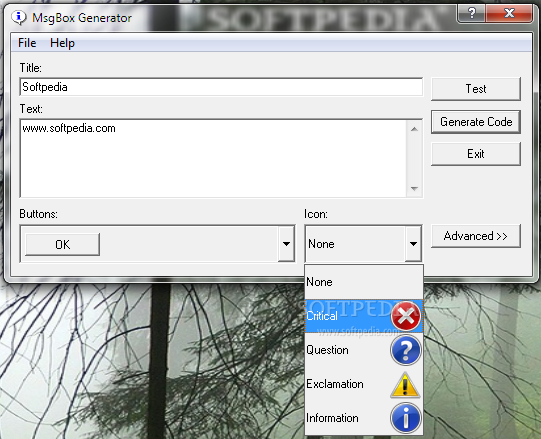This screenshot has width=541, height=439.
Task: Click the text area scroll up arrow
Action: [414, 129]
